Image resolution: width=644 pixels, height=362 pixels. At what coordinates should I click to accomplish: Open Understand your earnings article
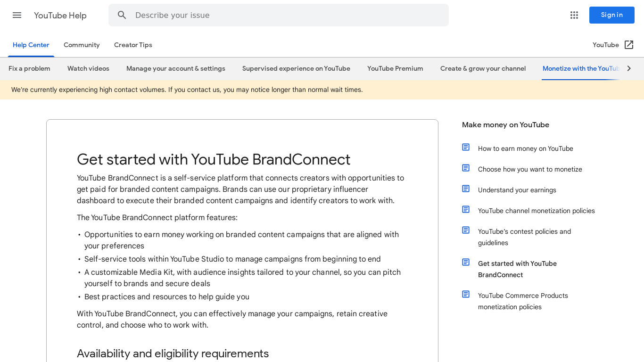517,190
